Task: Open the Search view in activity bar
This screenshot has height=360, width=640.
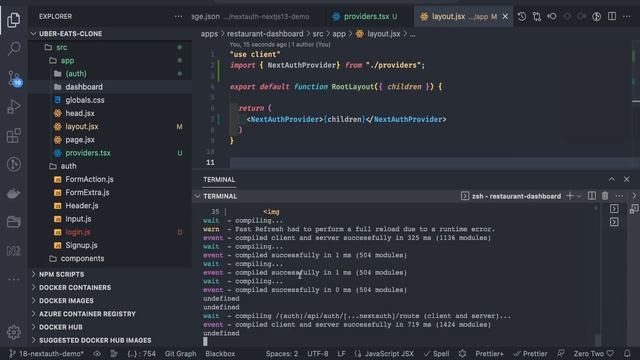Action: pyautogui.click(x=13, y=49)
